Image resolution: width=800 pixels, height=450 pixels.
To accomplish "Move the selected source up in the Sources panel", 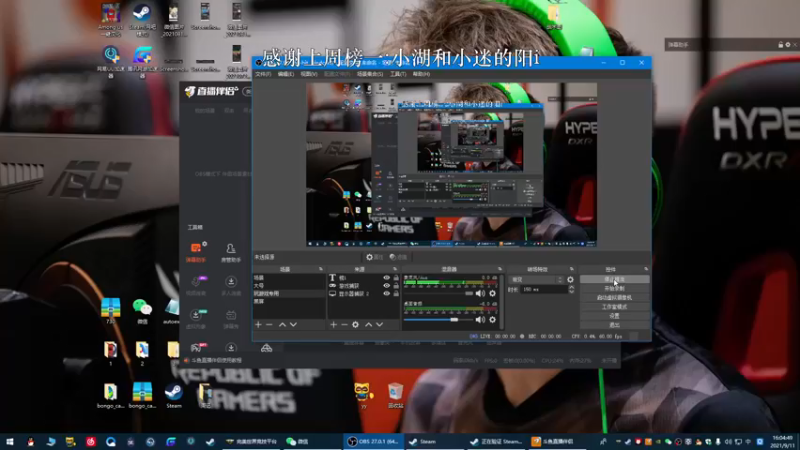I will click(x=368, y=324).
